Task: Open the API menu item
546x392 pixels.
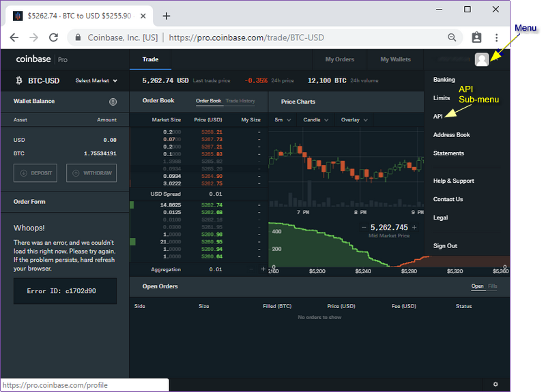Action: pos(437,116)
